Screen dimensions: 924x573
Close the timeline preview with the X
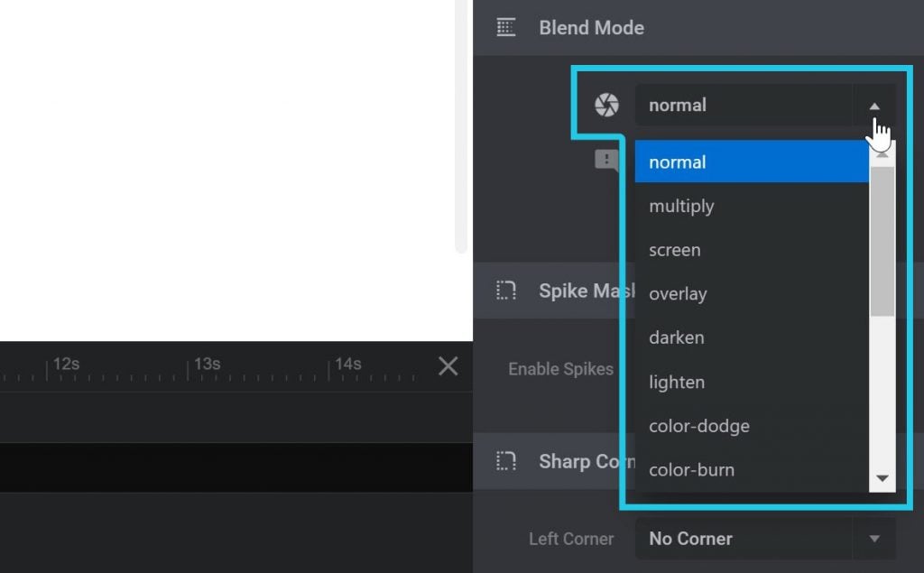tap(448, 366)
